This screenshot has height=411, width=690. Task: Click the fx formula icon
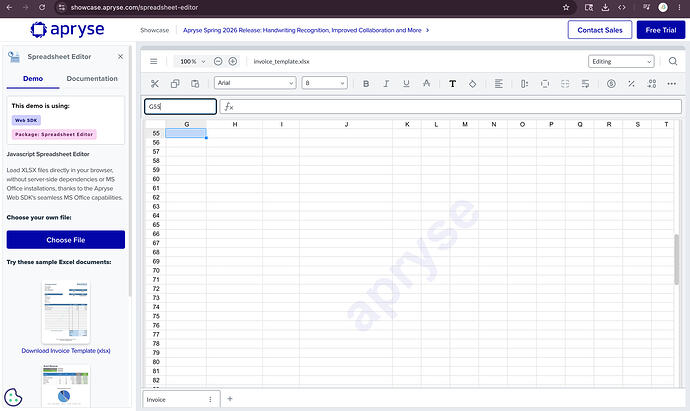click(x=229, y=106)
